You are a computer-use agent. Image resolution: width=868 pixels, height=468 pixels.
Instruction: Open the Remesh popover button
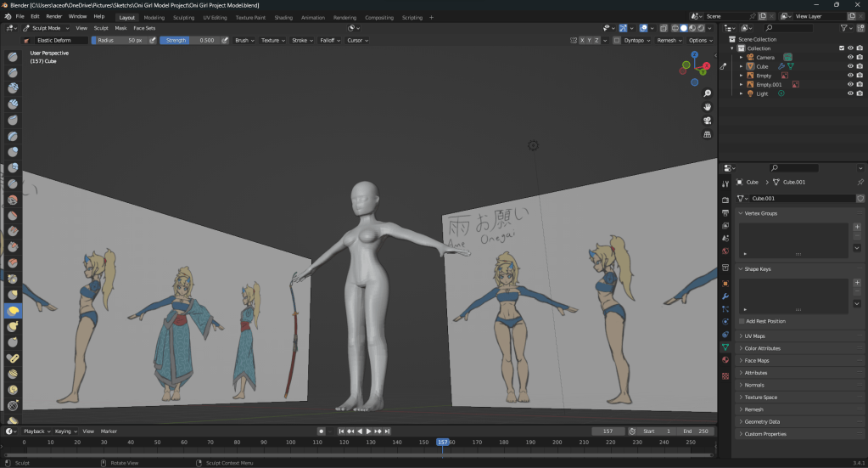click(669, 40)
